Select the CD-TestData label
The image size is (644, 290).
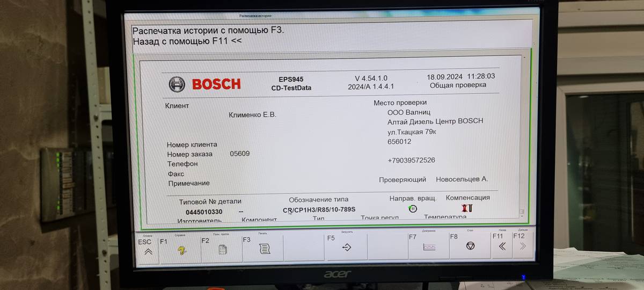291,88
